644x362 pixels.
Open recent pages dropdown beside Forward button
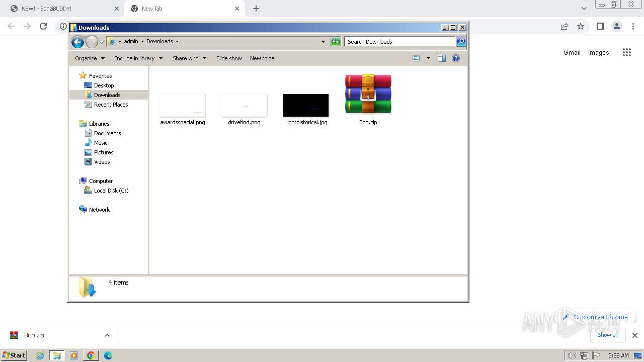(101, 42)
